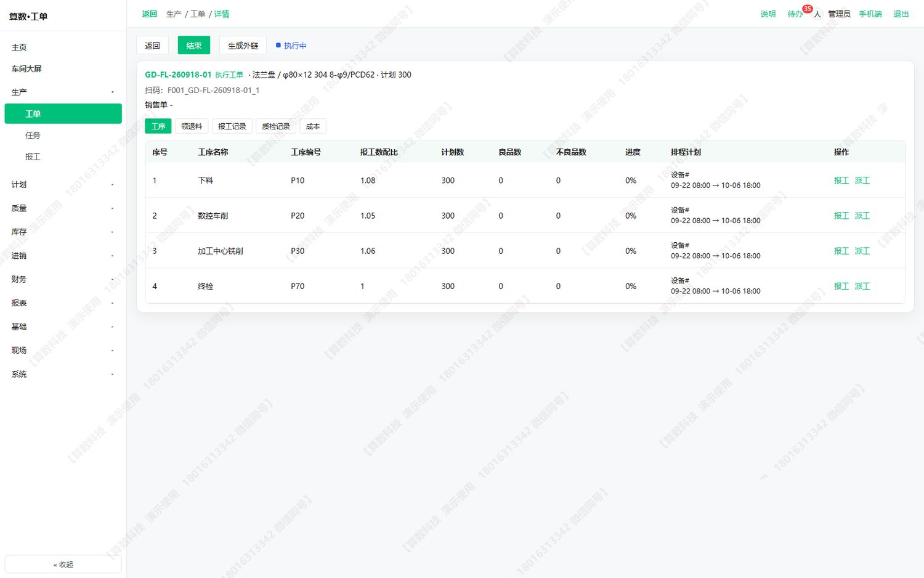This screenshot has width=924, height=578.
Task: Click 退出 to log out
Action: click(901, 14)
